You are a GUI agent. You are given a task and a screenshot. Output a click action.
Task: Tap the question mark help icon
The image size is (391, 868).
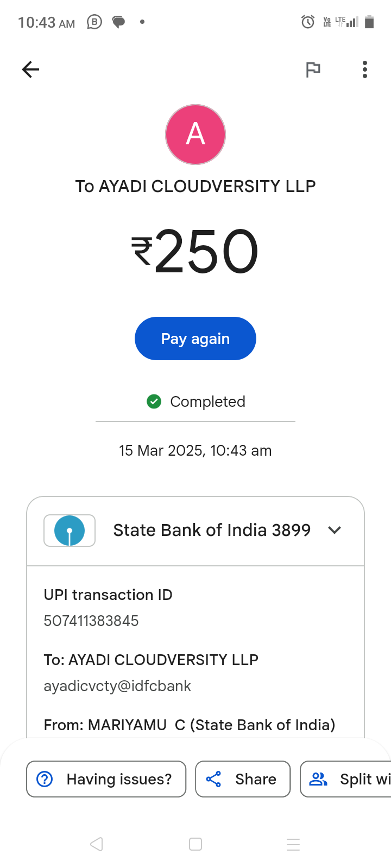tap(45, 779)
